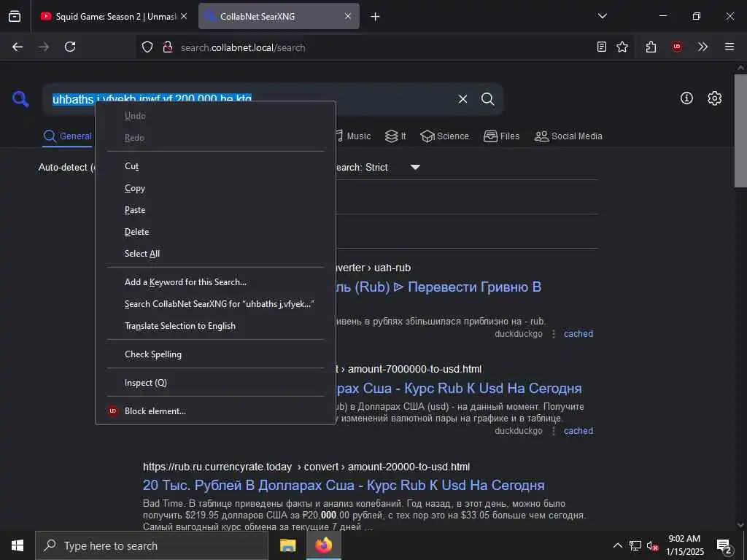This screenshot has height=560, width=747.
Task: Bookmark this page with the star icon
Action: point(622,47)
